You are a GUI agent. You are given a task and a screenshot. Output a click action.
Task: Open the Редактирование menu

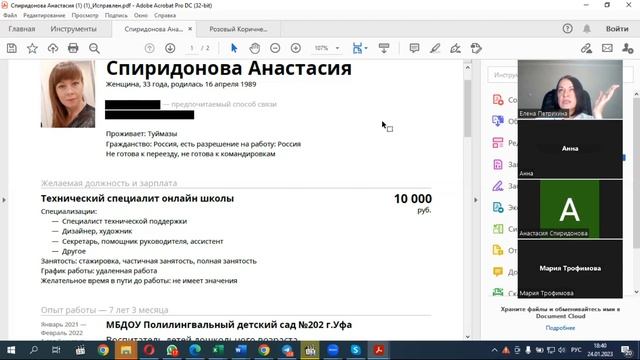pos(44,15)
